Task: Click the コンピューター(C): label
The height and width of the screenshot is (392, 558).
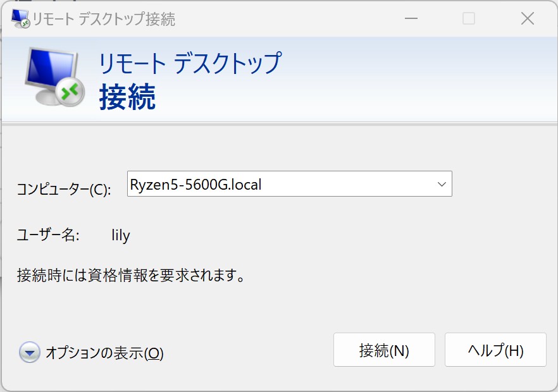Action: 64,189
